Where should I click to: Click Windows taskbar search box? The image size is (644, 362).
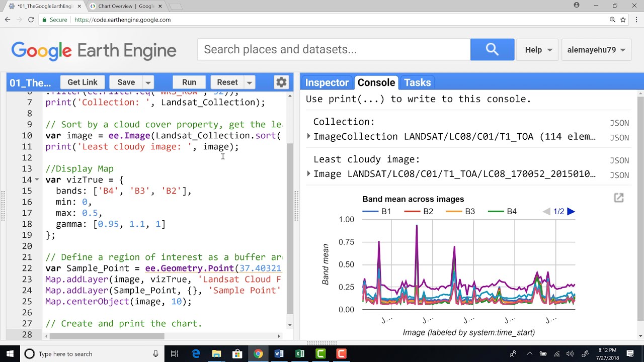tap(93, 353)
